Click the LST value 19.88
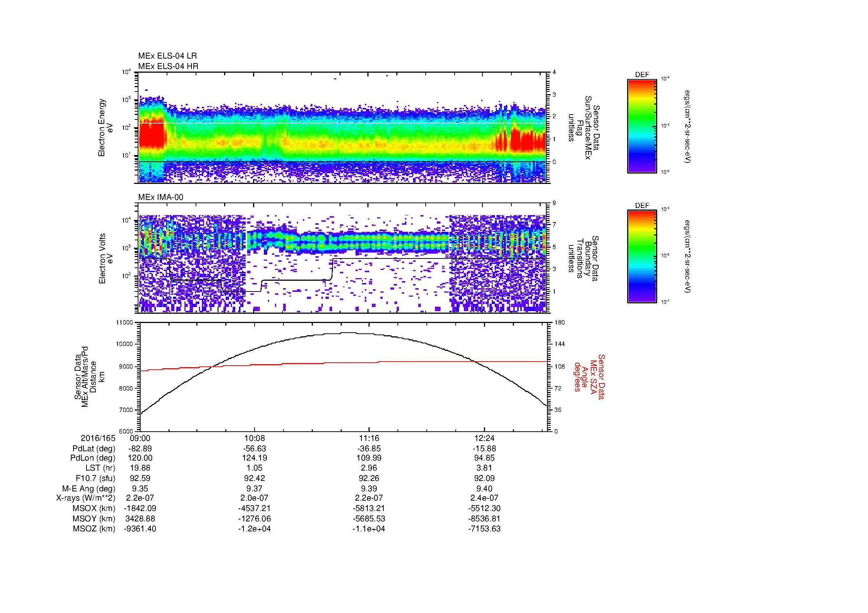 [x=140, y=468]
